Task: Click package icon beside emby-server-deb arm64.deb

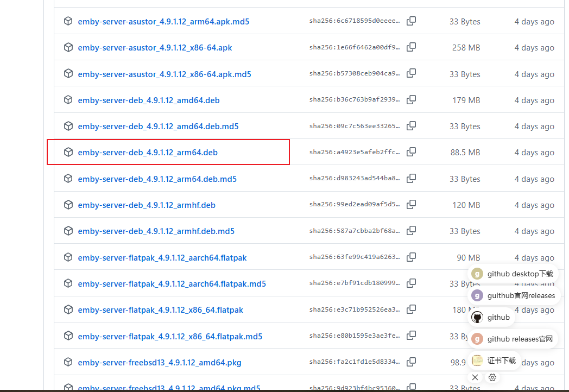Action: (68, 152)
